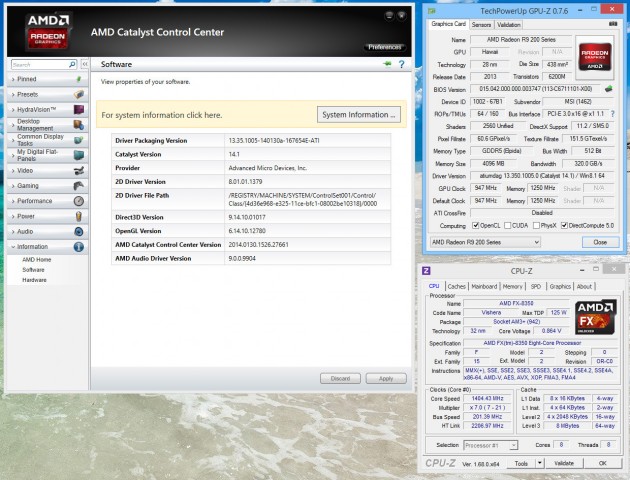
Task: Click the System Information button
Action: point(359,115)
